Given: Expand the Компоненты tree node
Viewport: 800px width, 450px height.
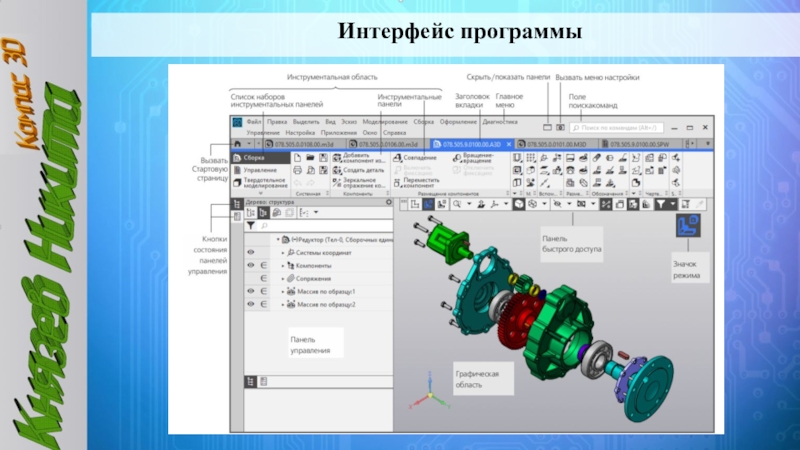Looking at the screenshot, I should tap(283, 266).
